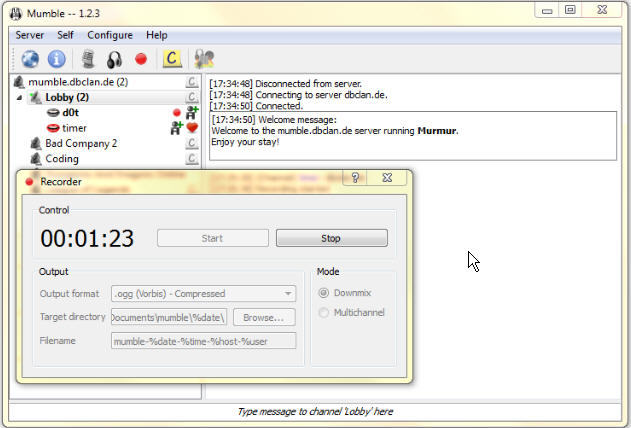The width and height of the screenshot is (631, 428).
Task: Click the Mumble app icon in title bar
Action: 16,13
